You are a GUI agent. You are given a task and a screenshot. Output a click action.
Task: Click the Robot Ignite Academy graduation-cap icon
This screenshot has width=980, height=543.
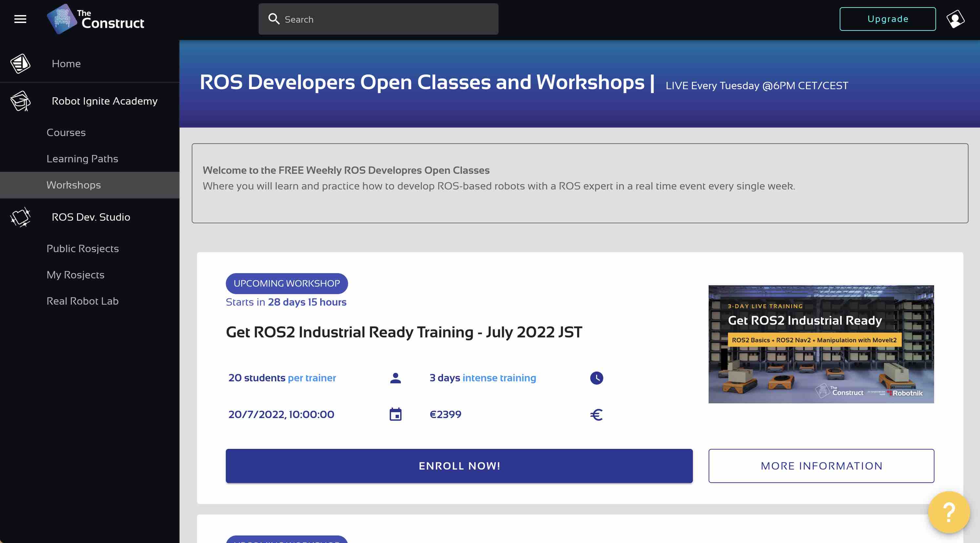click(20, 101)
